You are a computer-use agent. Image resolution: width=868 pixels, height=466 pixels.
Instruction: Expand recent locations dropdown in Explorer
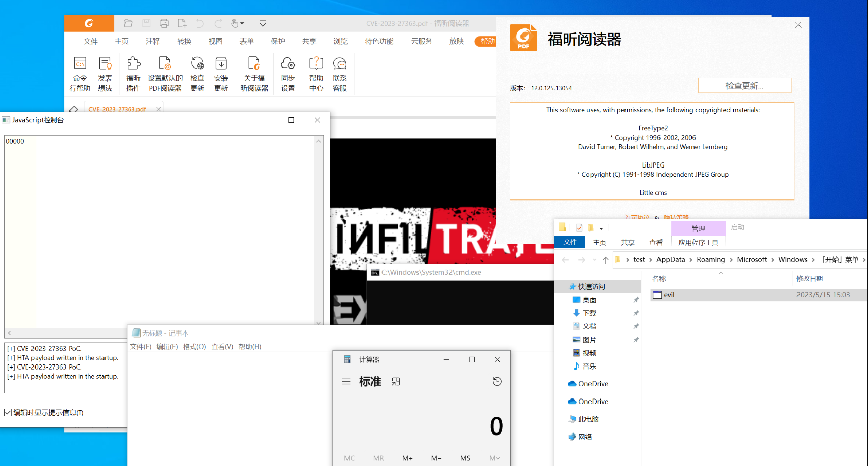(x=594, y=260)
